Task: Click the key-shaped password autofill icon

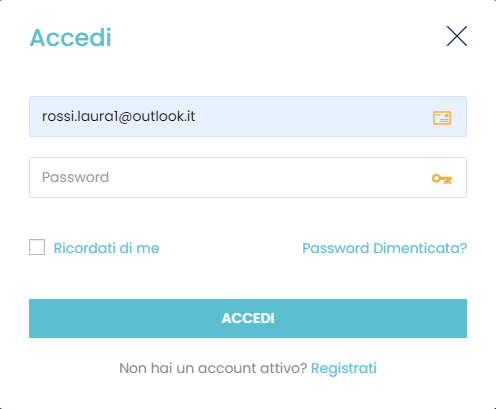Action: (x=442, y=179)
